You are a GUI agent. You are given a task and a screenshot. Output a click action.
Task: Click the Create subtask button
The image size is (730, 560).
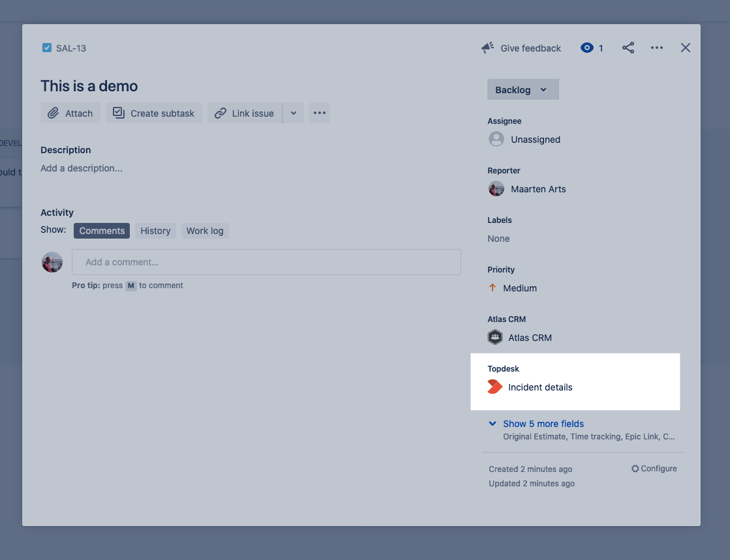[154, 113]
